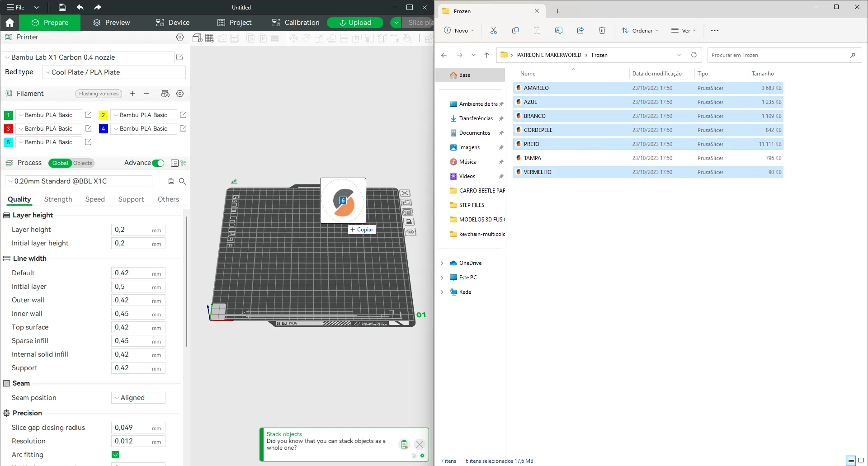Expand the Ordenar sort menu
868x466 pixels.
click(x=640, y=30)
